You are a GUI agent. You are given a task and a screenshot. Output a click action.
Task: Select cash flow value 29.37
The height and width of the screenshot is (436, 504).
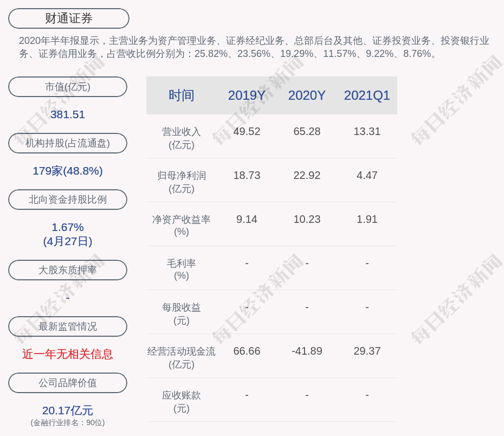pyautogui.click(x=367, y=351)
